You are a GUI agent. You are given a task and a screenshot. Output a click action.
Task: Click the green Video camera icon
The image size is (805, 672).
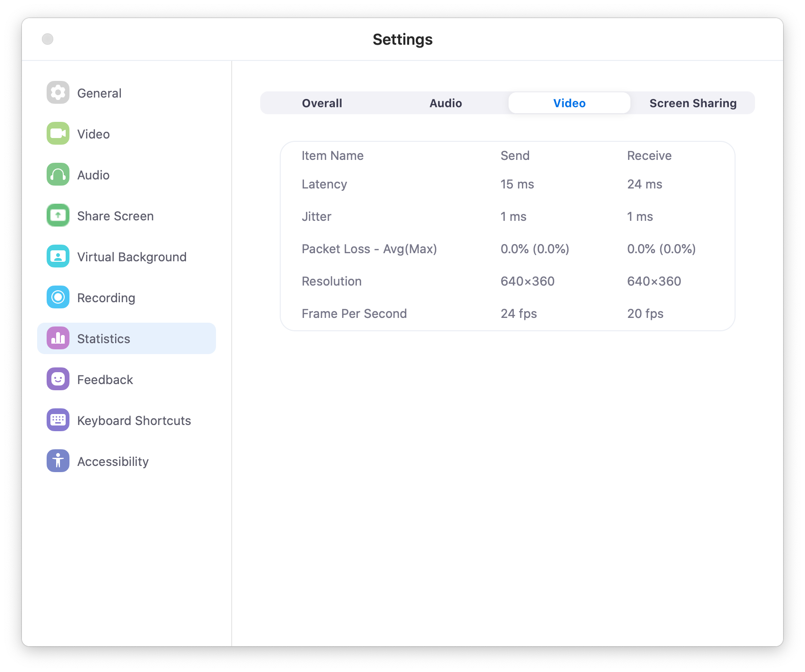[58, 133]
